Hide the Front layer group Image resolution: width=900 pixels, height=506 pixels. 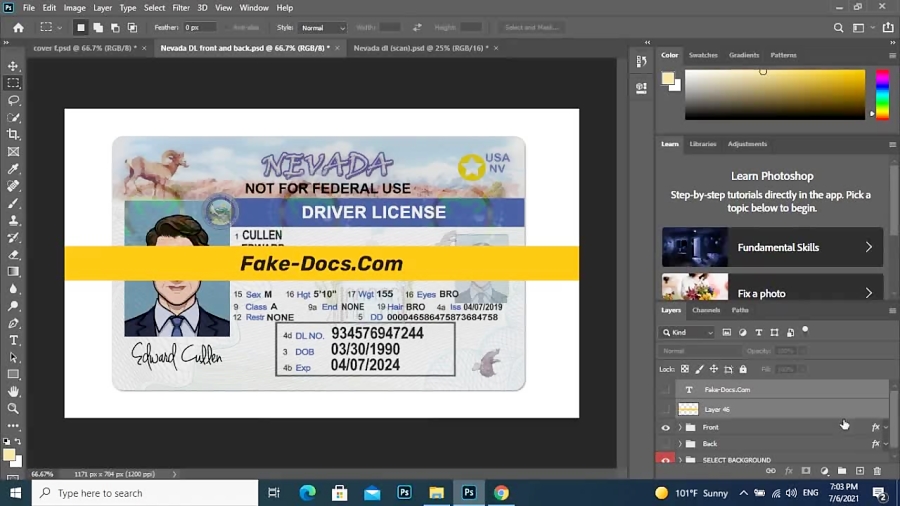pos(666,427)
